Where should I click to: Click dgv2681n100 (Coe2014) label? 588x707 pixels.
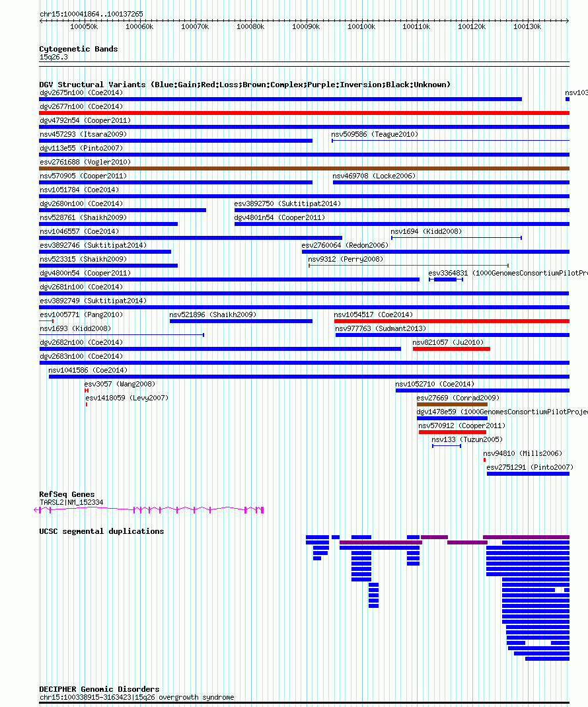point(81,287)
